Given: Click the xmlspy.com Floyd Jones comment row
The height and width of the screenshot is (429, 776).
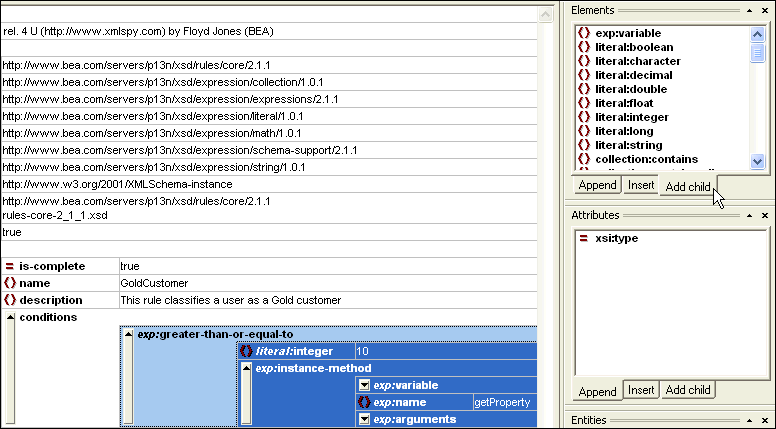Looking at the screenshot, I should tap(269, 31).
